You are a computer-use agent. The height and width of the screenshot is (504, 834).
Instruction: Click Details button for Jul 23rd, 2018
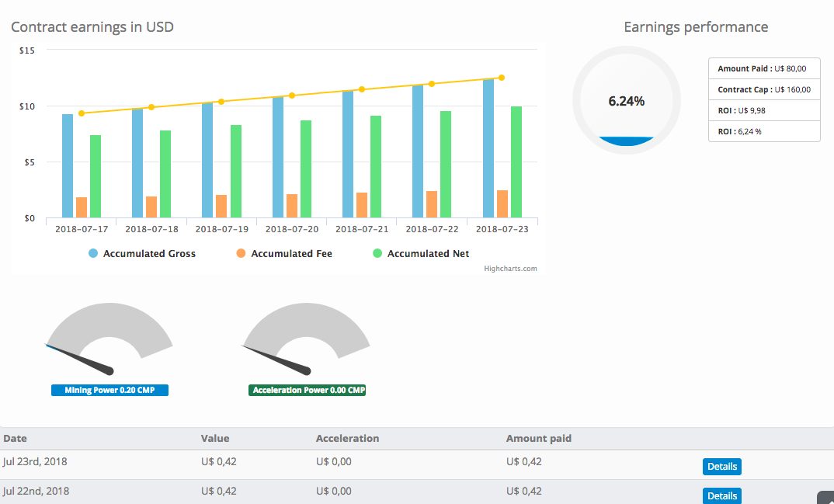(x=721, y=467)
